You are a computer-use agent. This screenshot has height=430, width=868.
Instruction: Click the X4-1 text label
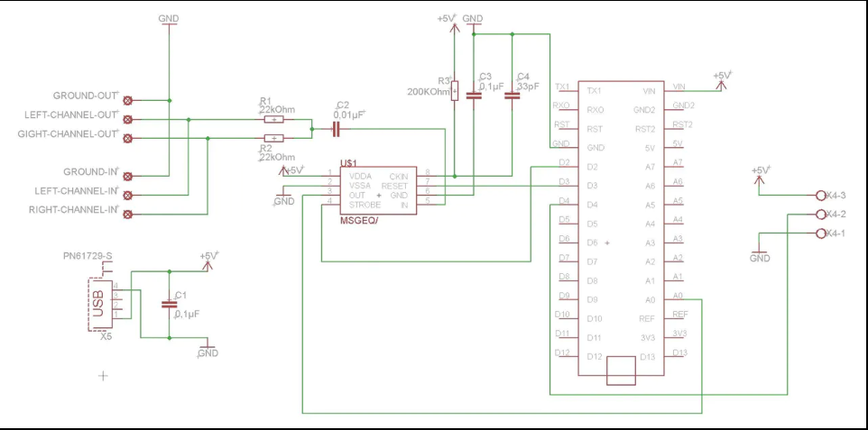click(836, 233)
